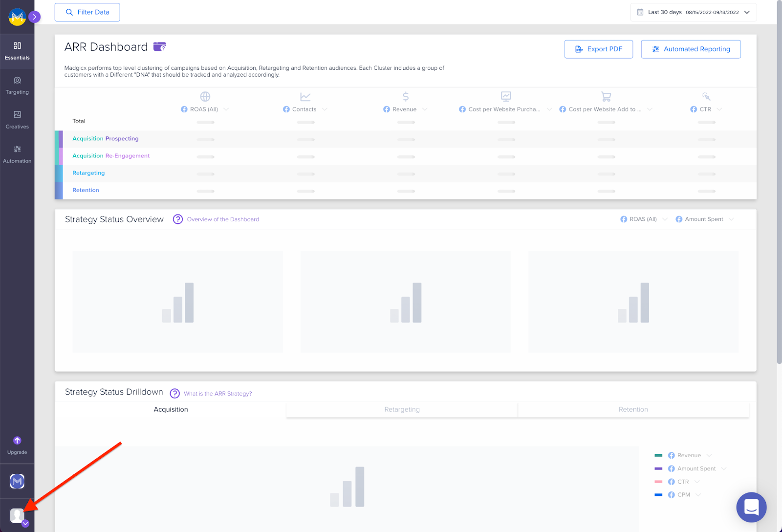Switch to the Retargeting tab
782x532 pixels.
[x=401, y=409]
